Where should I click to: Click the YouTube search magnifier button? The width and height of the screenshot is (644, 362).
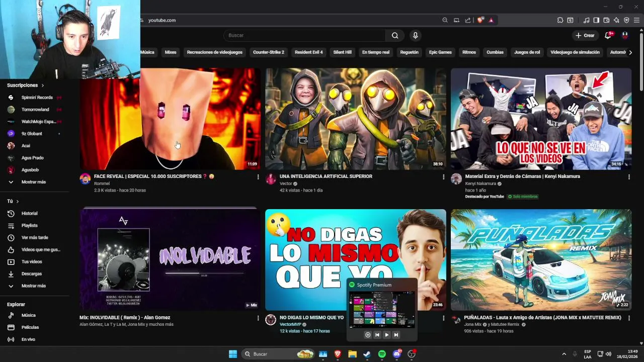(x=395, y=35)
